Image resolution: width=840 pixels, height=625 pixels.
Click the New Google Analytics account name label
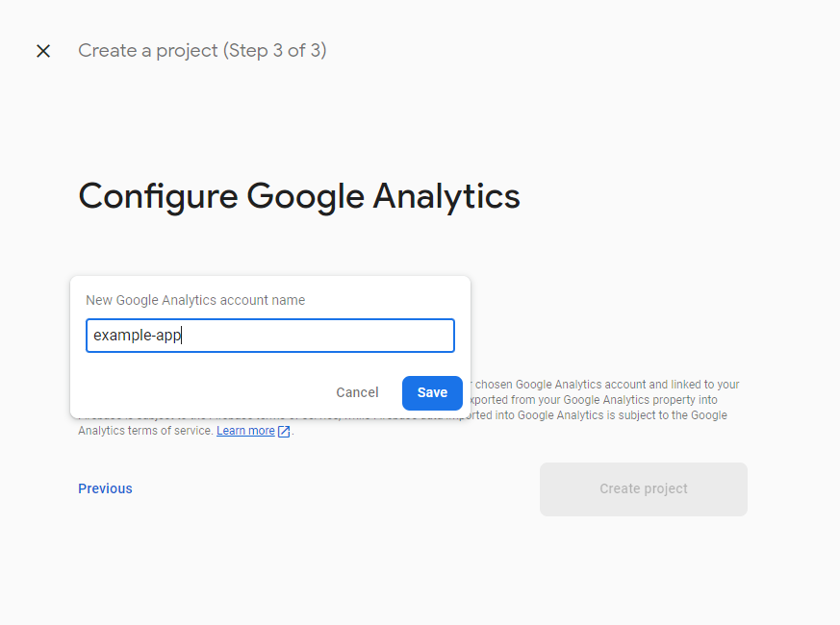coord(195,300)
